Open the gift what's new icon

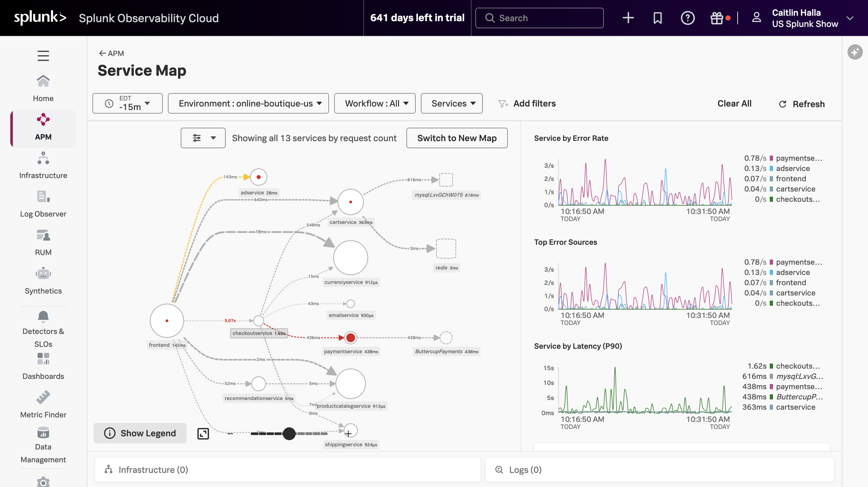717,18
